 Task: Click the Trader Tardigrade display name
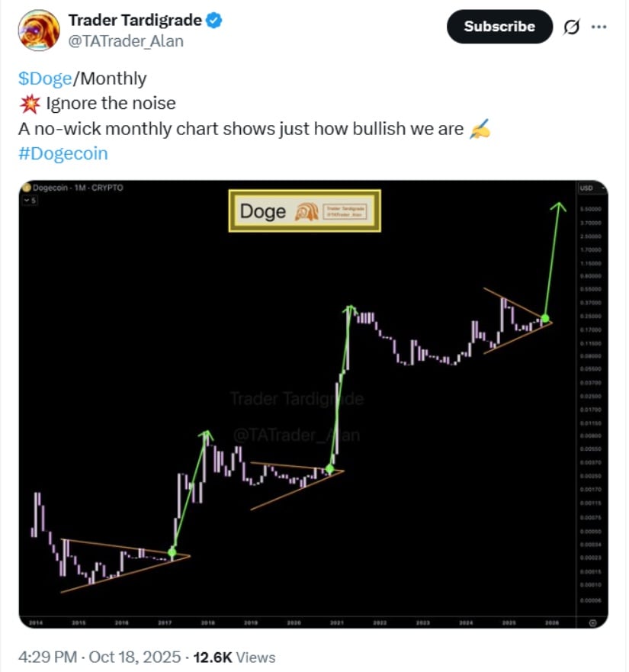[135, 21]
